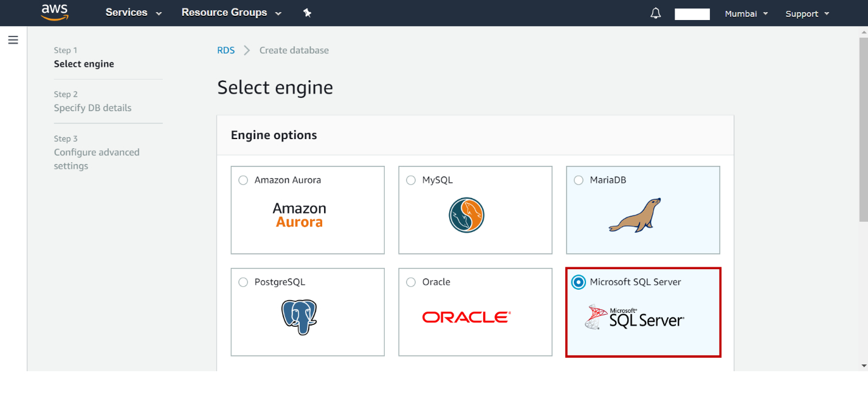Navigate via the RDS breadcrumb link

click(226, 50)
